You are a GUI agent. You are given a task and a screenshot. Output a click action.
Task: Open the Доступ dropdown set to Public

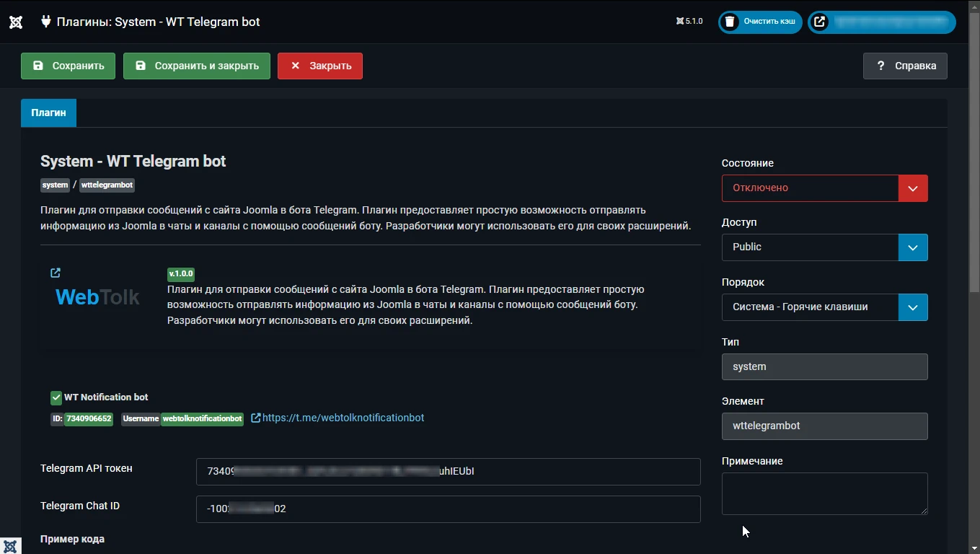point(913,247)
